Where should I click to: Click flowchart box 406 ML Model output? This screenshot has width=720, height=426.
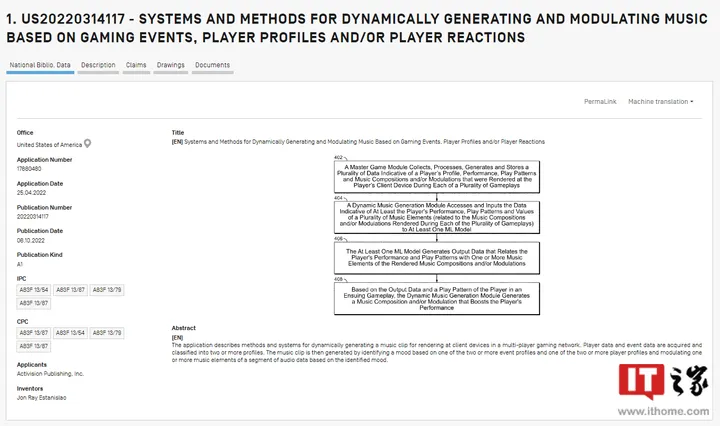pos(437,258)
